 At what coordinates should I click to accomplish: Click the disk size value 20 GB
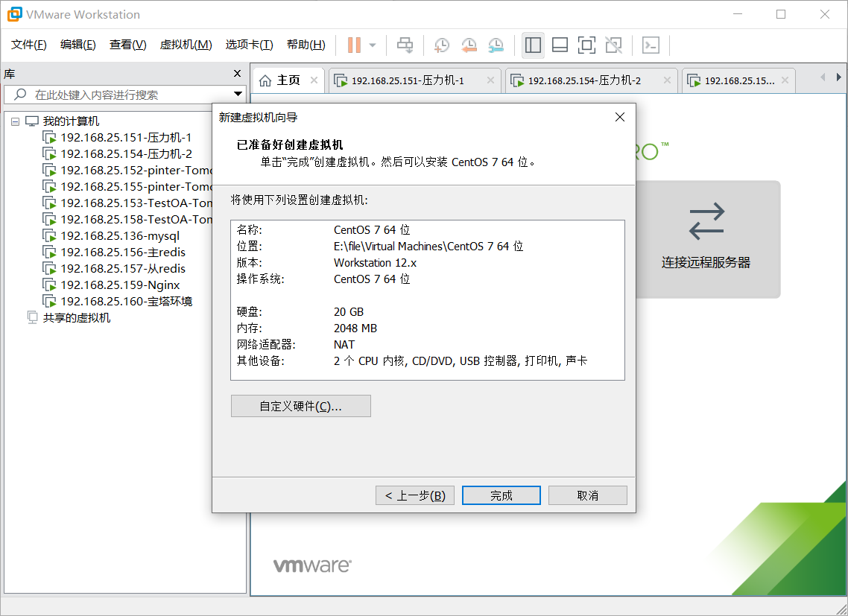349,312
